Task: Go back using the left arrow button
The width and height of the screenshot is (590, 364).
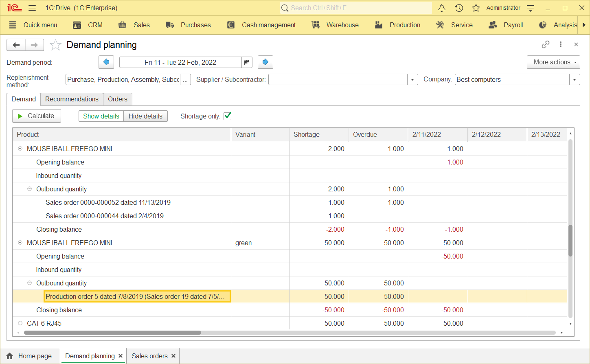Action: (16, 45)
